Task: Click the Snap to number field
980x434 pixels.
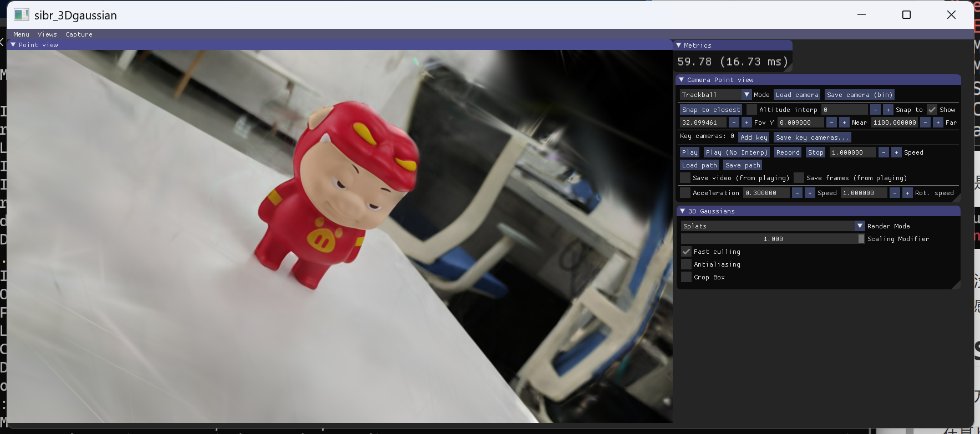Action: click(845, 110)
